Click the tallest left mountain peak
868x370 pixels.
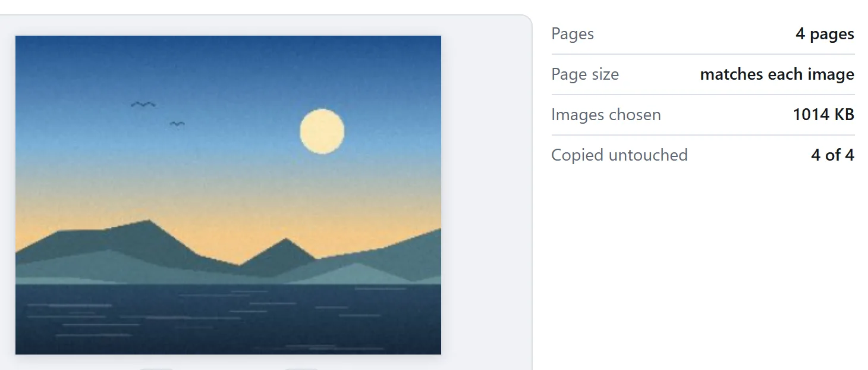pyautogui.click(x=148, y=224)
